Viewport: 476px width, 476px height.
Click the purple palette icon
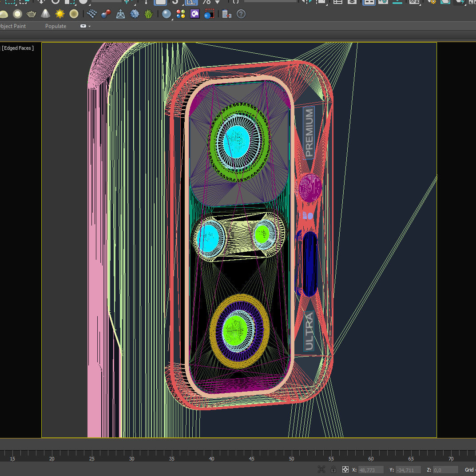(195, 14)
